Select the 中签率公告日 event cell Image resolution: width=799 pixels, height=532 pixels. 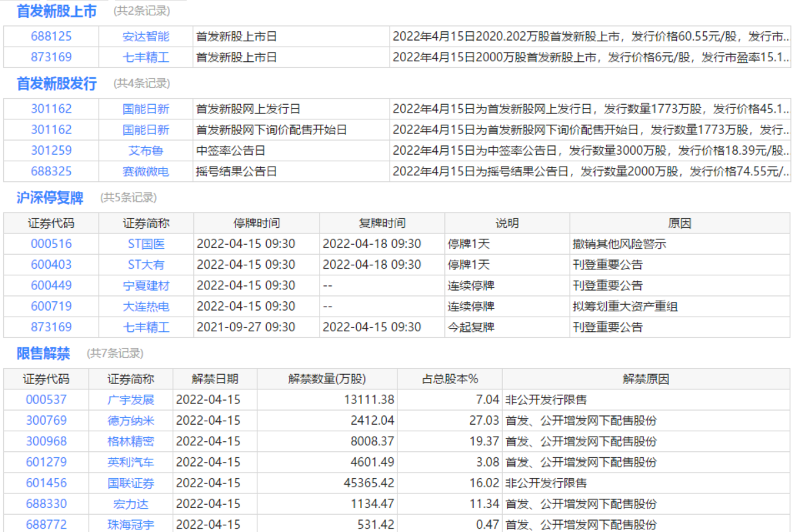pos(291,151)
